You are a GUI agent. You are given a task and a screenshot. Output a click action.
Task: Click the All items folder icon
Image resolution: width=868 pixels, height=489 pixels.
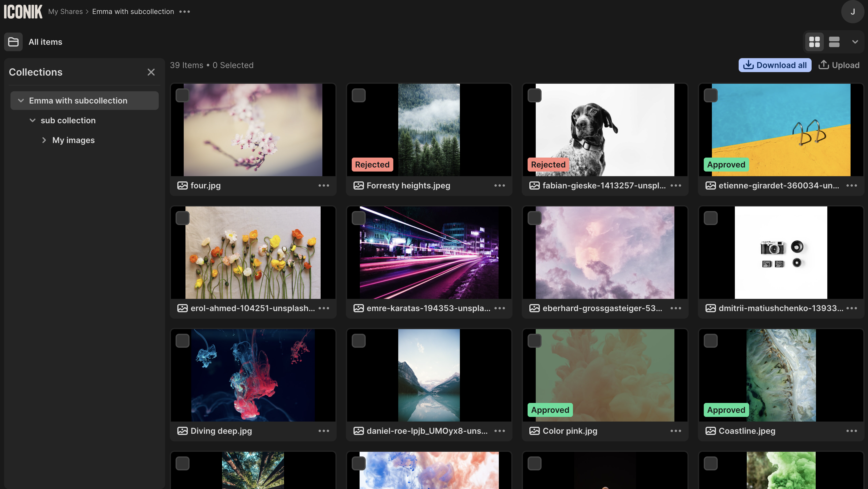pos(13,42)
